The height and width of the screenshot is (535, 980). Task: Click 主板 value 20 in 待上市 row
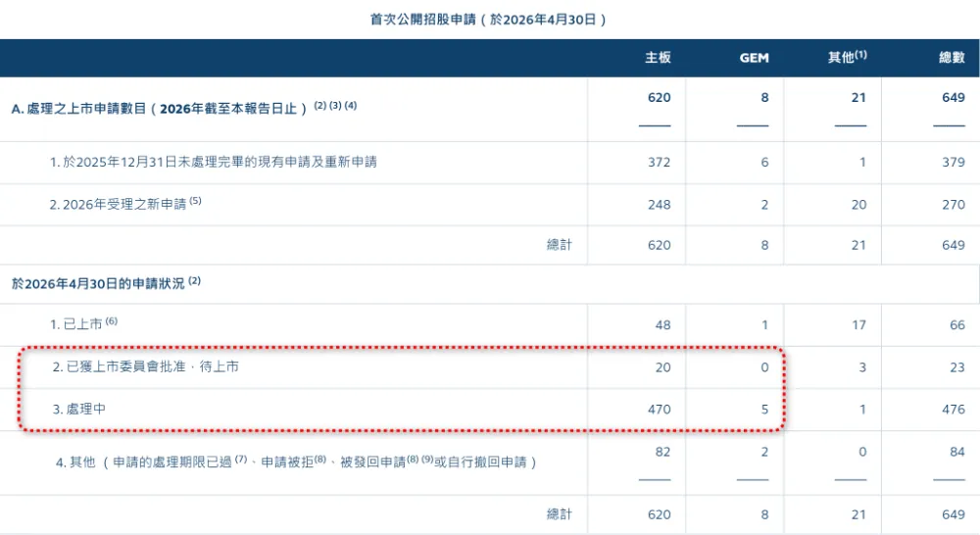[663, 367]
